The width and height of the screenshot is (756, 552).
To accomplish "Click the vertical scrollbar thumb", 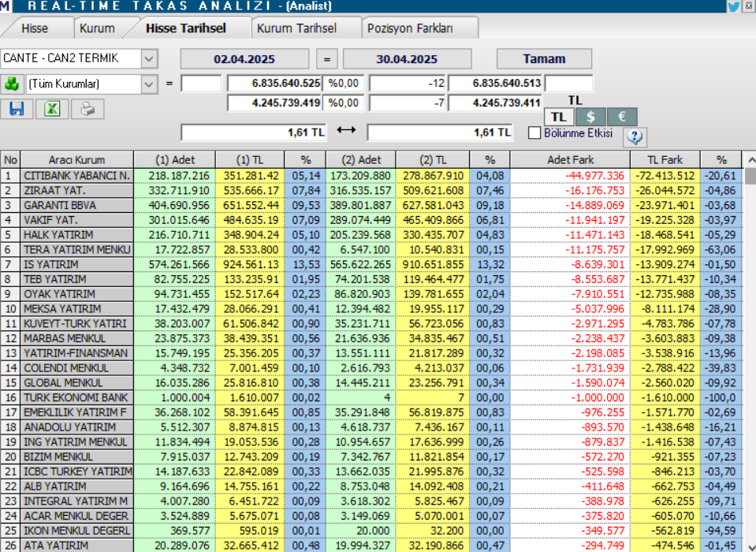I will pyautogui.click(x=750, y=176).
